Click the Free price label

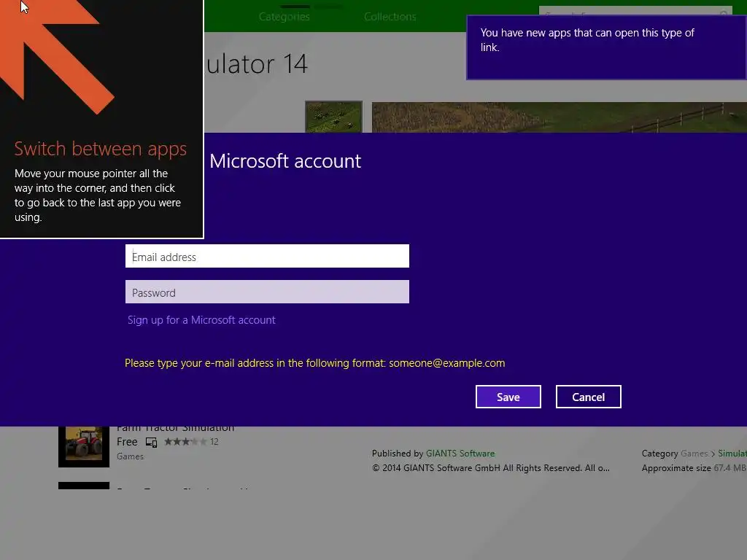point(127,442)
